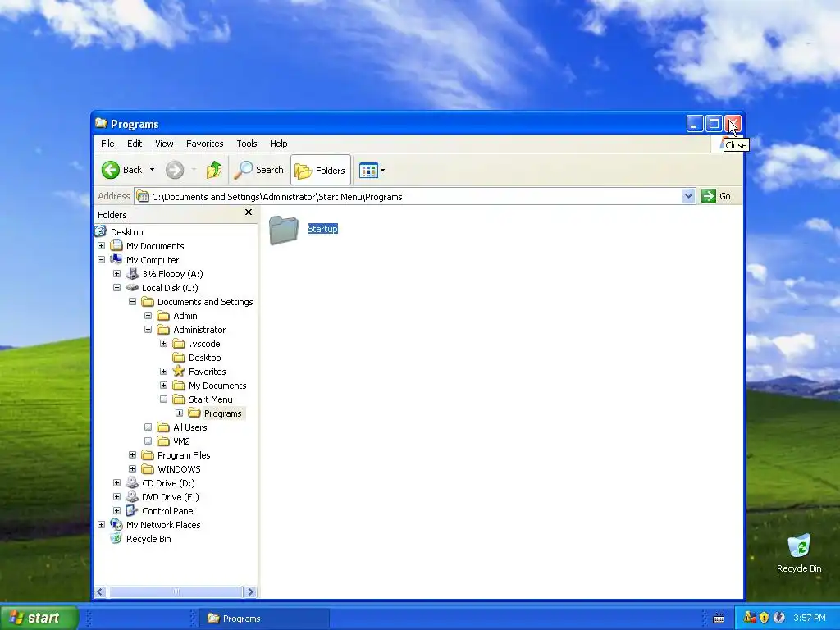Open the Help menu

pyautogui.click(x=279, y=144)
